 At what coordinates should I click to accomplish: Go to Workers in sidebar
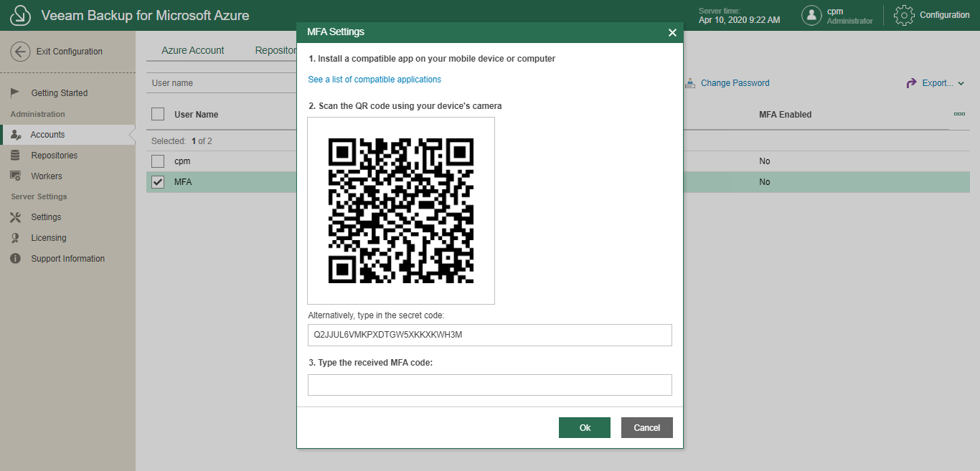click(47, 176)
